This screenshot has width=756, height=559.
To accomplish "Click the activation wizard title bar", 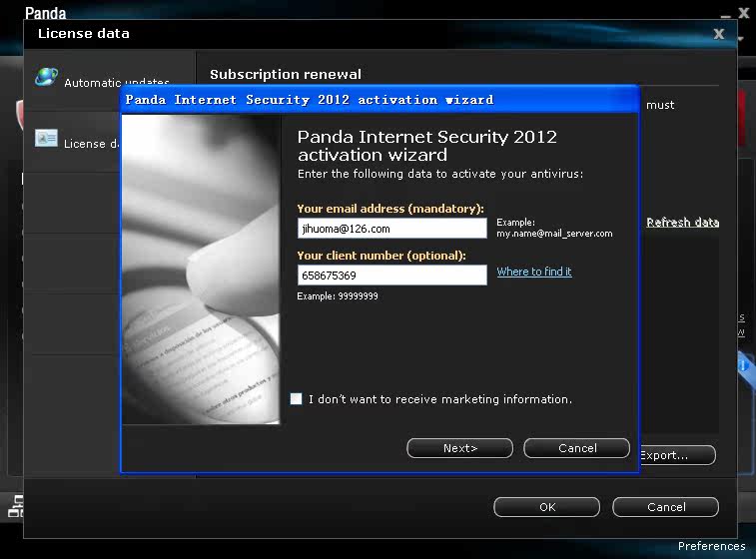I will (x=379, y=100).
